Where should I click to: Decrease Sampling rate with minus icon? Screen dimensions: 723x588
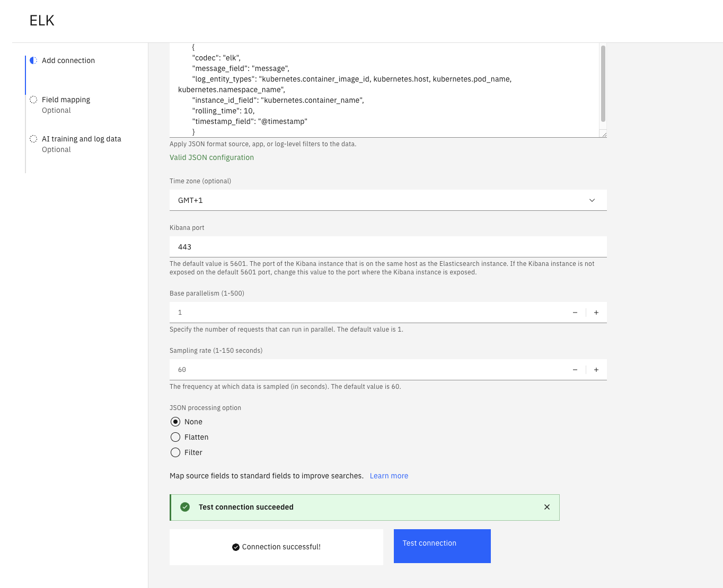pos(575,370)
